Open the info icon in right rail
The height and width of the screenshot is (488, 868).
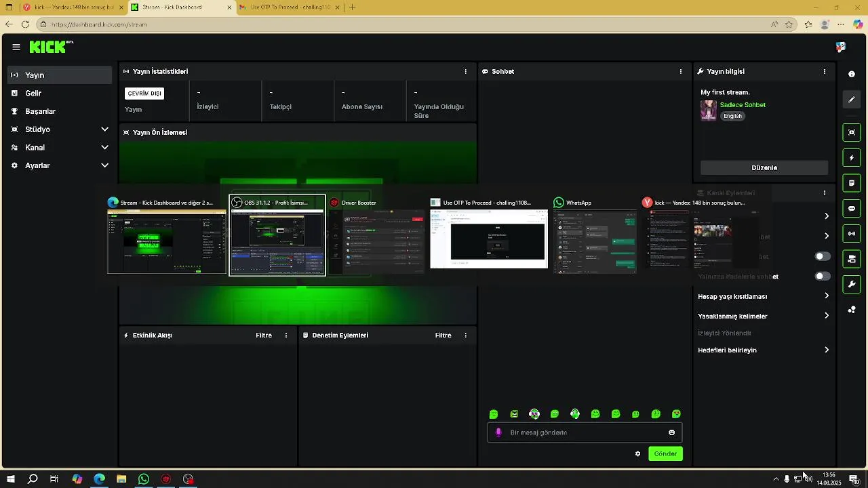852,74
